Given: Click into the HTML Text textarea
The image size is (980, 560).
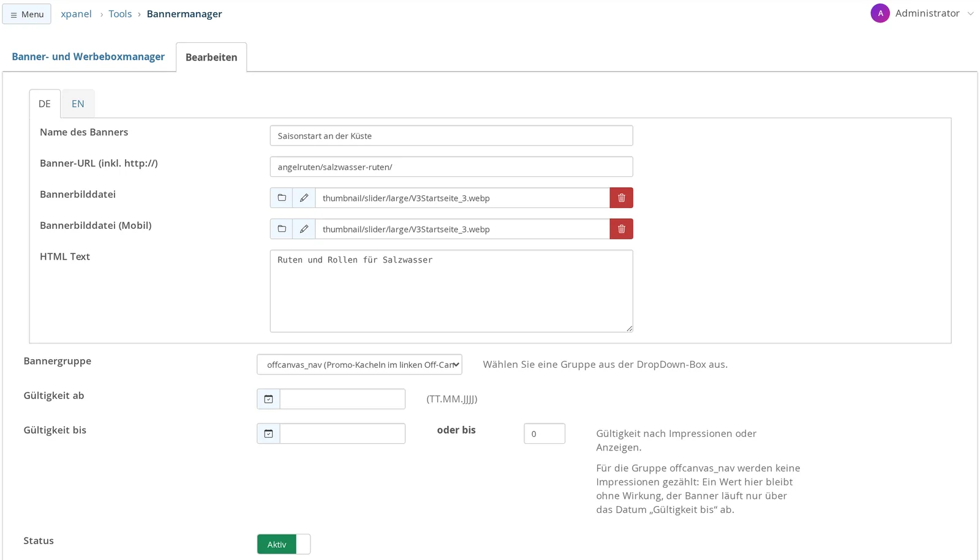Looking at the screenshot, I should point(451,291).
